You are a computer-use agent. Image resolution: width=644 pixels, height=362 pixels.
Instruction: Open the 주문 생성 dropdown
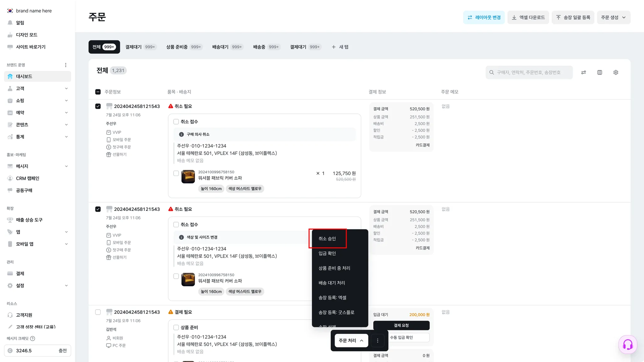(613, 17)
